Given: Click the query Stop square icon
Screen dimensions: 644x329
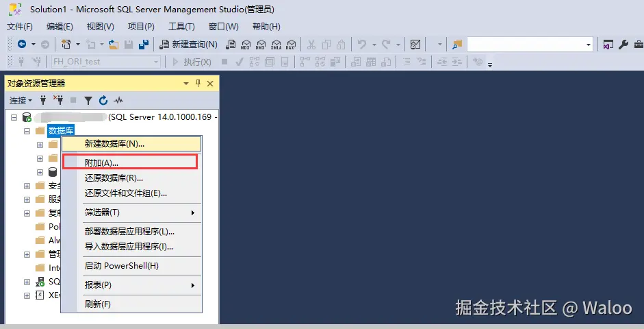Looking at the screenshot, I should tap(224, 62).
